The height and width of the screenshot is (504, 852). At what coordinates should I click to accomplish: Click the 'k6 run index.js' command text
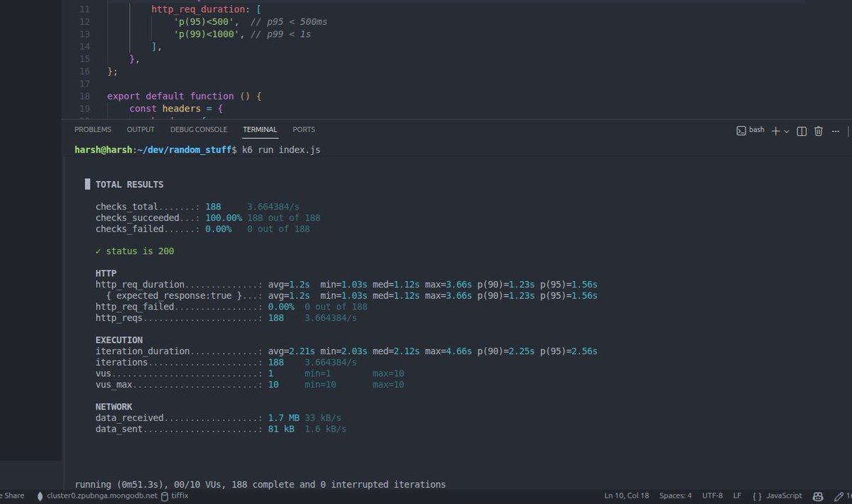pyautogui.click(x=281, y=150)
